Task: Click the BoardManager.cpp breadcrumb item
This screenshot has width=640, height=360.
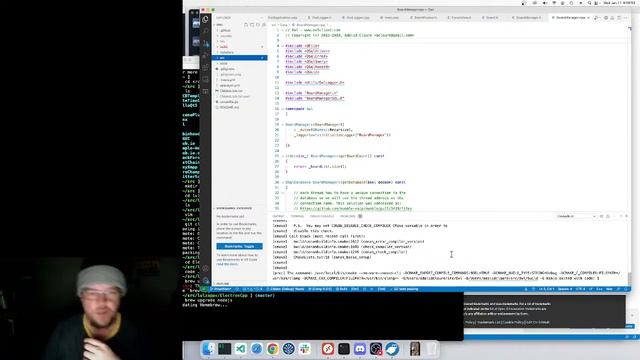Action: click(x=311, y=25)
